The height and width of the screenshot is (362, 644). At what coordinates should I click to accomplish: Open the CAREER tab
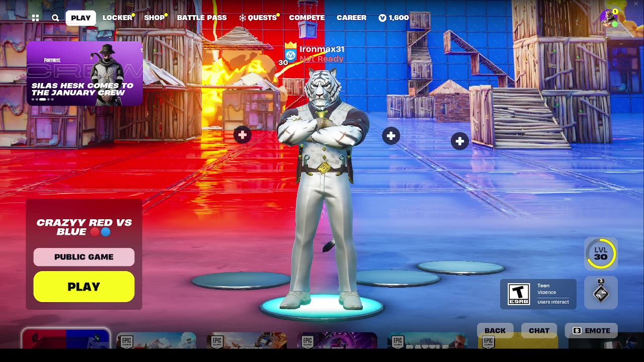(x=351, y=18)
